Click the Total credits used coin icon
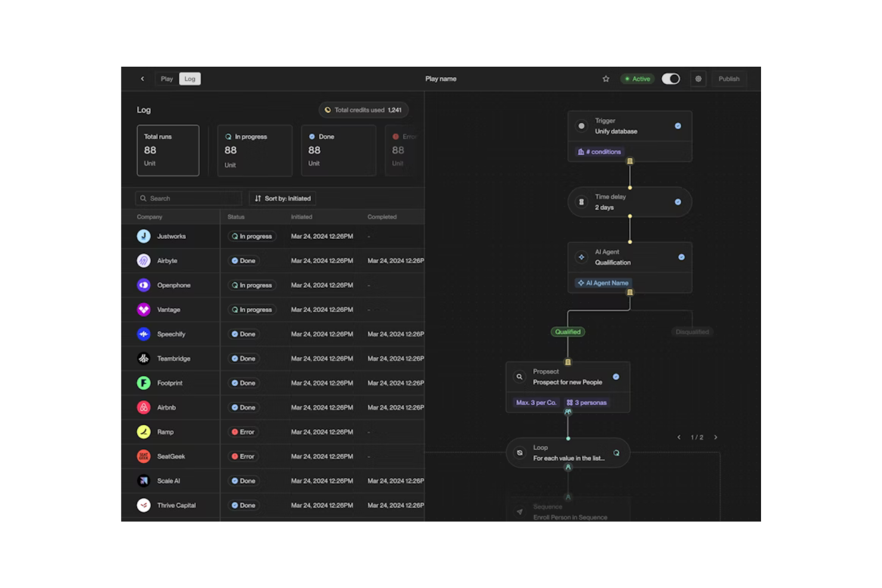Image resolution: width=882 pixels, height=588 pixels. pyautogui.click(x=328, y=110)
